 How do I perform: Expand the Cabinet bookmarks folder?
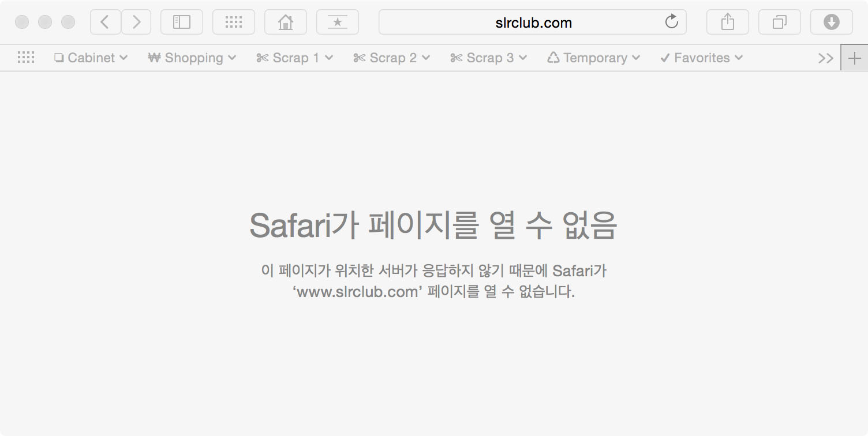(x=91, y=58)
